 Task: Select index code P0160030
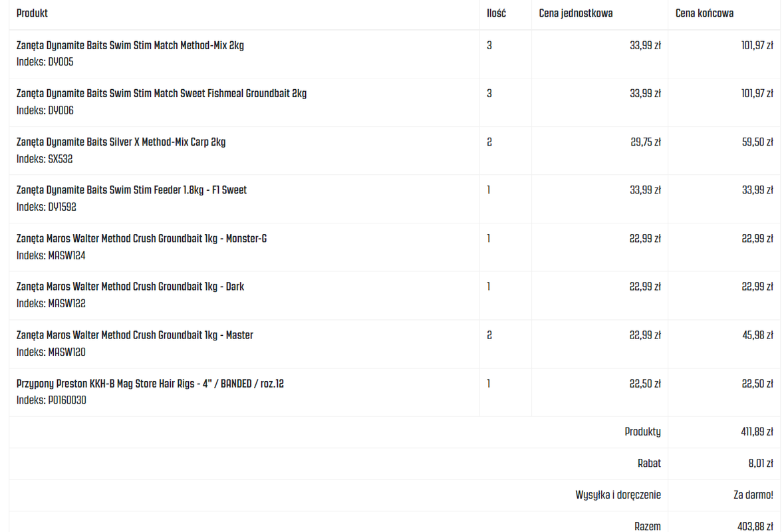coord(66,400)
